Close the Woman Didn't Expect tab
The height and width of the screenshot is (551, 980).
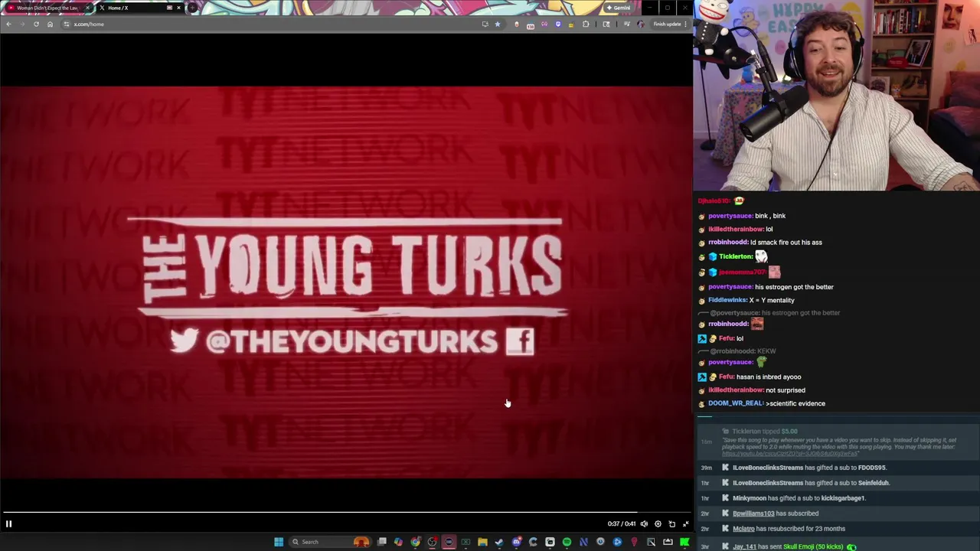pos(87,8)
